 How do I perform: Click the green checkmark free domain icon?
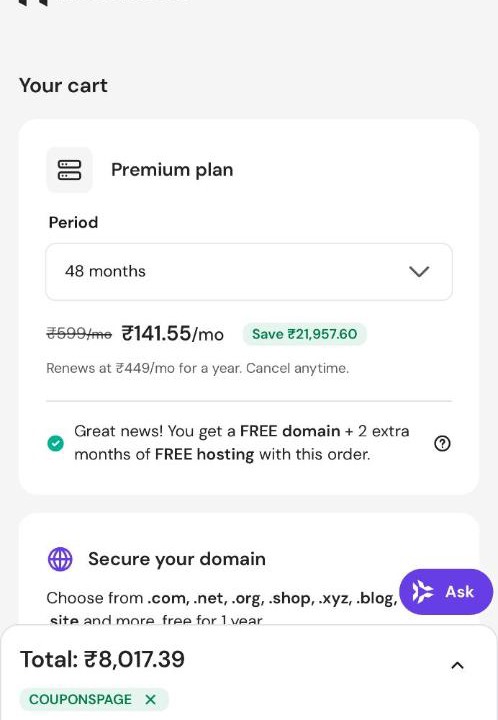(56, 444)
